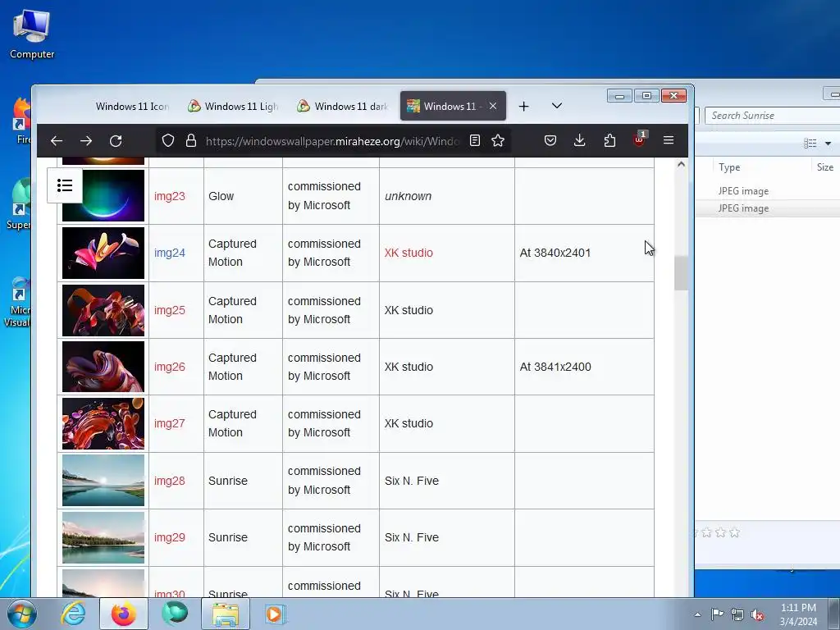
Task: Bookmark this page with star icon
Action: point(498,140)
